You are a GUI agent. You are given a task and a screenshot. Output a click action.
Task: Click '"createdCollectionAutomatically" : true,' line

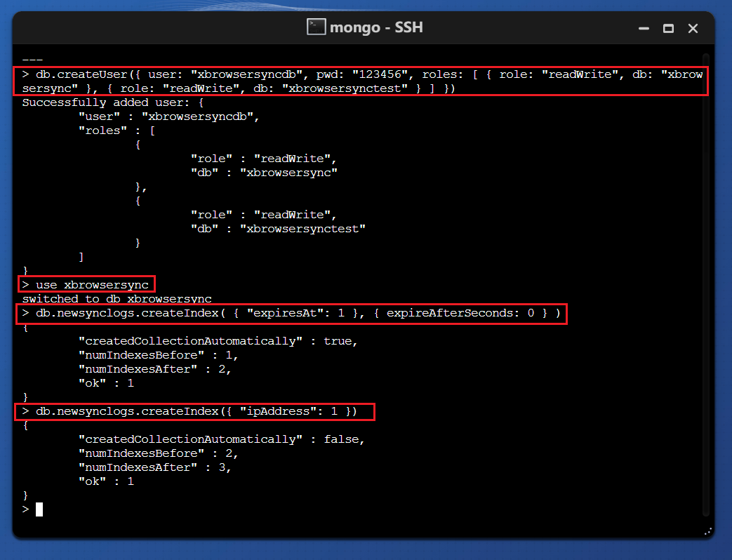tap(218, 341)
